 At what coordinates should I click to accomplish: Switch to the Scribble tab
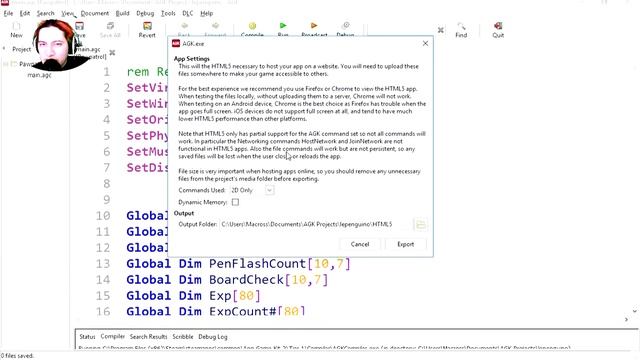tap(183, 337)
